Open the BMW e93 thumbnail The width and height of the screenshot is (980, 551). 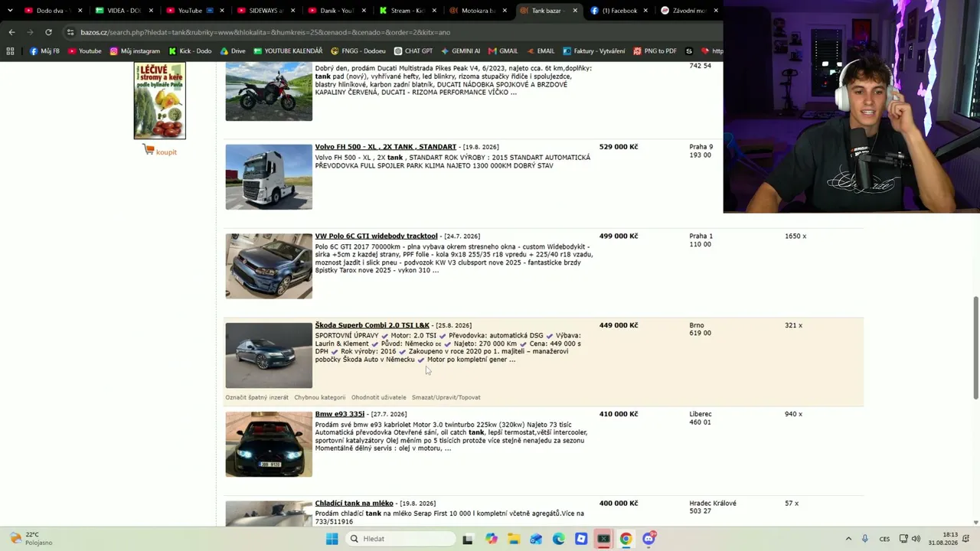[x=269, y=444]
